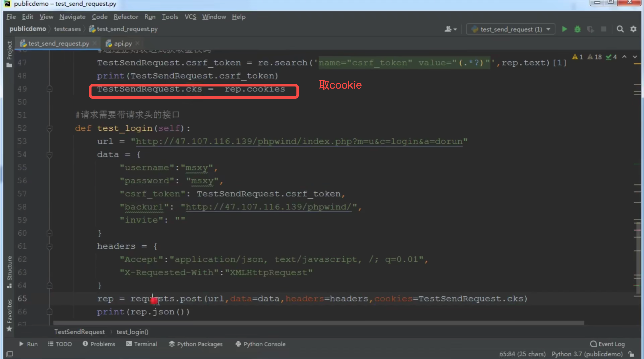644x359 pixels.
Task: Open the Python Packages tool window
Action: [196, 344]
